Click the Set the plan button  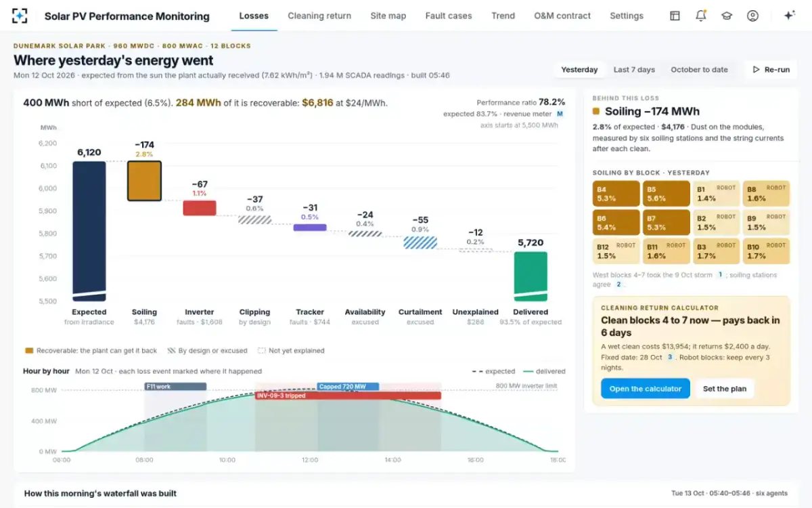pyautogui.click(x=724, y=389)
